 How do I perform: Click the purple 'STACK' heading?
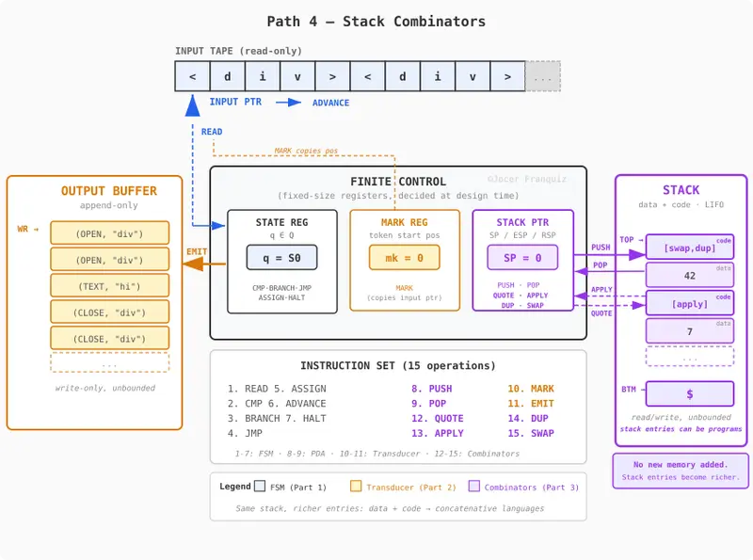coord(681,190)
